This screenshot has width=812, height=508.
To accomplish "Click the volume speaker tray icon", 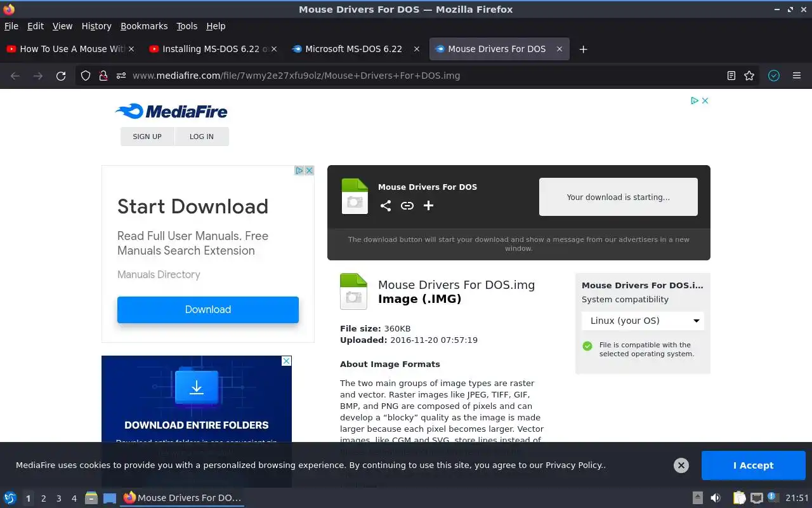I will tap(716, 498).
